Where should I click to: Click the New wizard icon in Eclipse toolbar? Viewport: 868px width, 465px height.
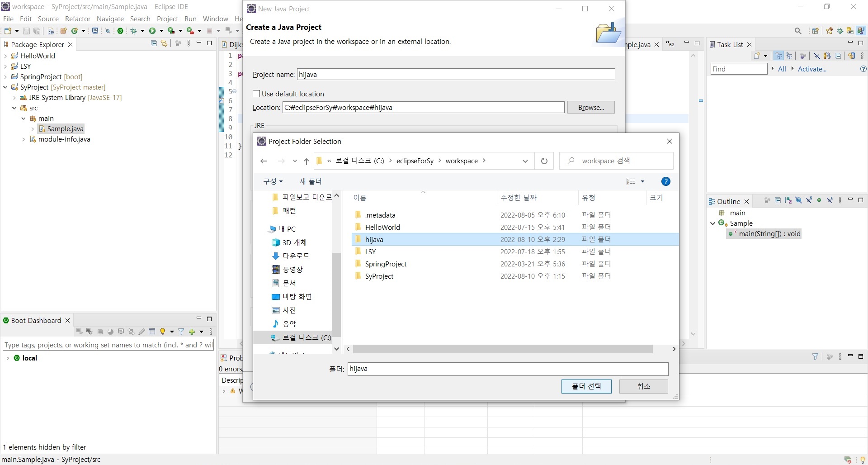[x=8, y=31]
